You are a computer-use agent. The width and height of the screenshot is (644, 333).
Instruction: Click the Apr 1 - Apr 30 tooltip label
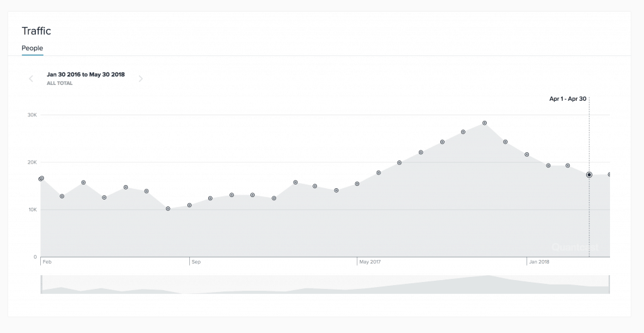pos(567,99)
